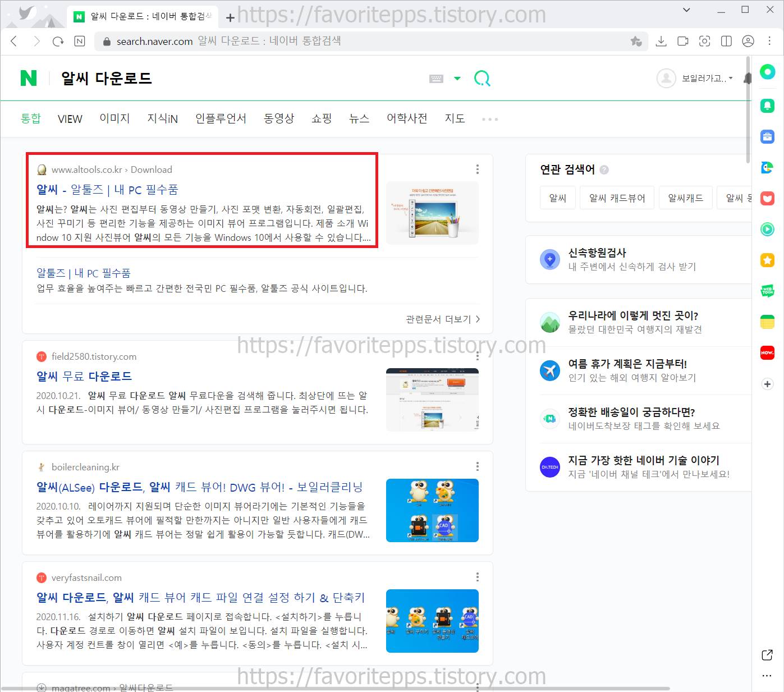Screen dimensions: 784x692
Task: Click the video popup toolbar icon
Action: coord(683,41)
